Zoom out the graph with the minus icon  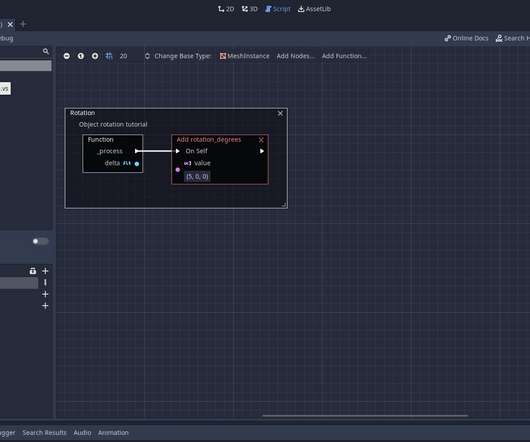pos(67,56)
